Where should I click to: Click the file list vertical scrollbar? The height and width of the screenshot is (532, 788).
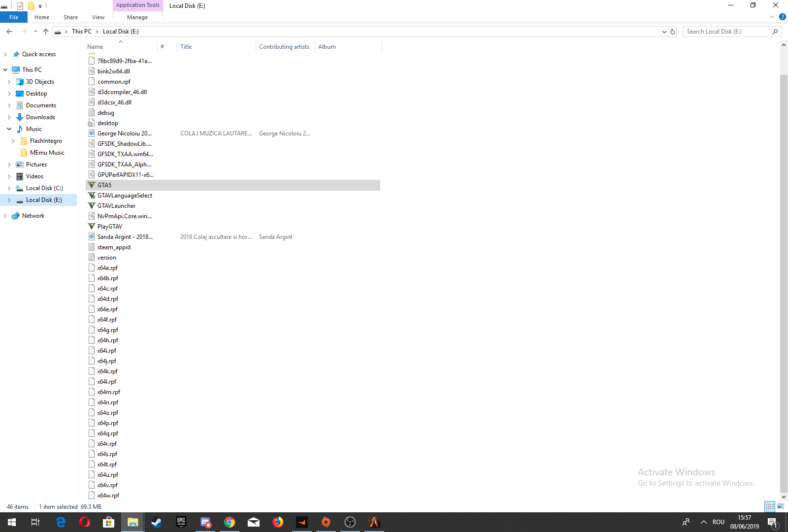coord(784,283)
